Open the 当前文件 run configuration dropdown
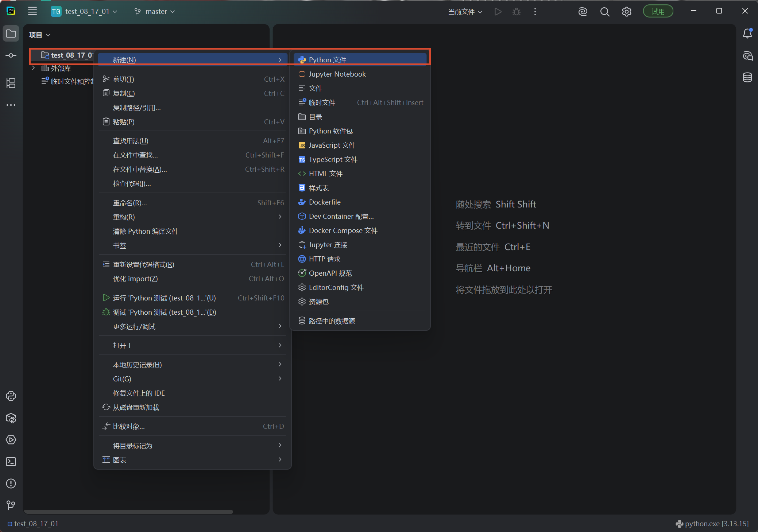 [465, 12]
